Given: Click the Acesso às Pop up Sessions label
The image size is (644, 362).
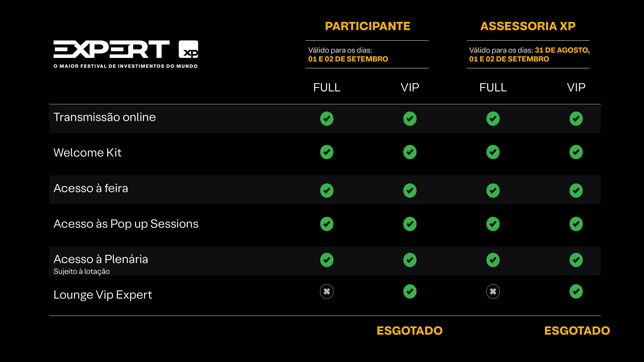Looking at the screenshot, I should (126, 224).
